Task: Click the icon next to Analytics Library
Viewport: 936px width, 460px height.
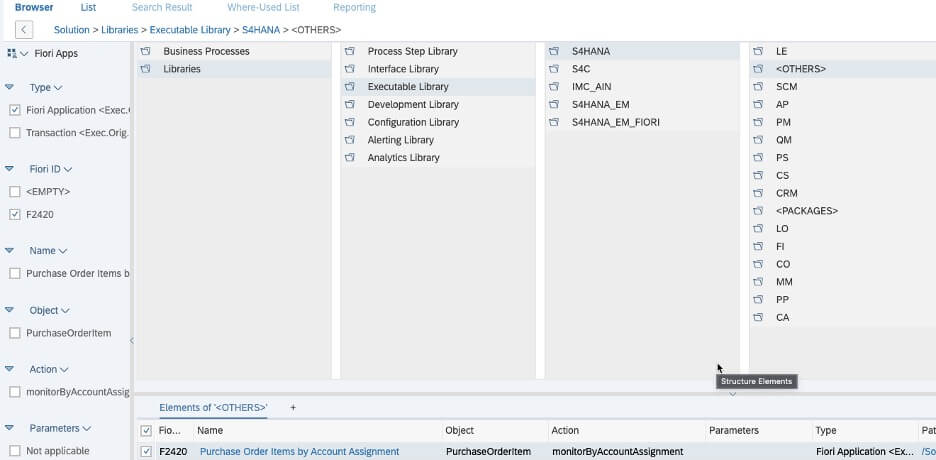Action: pyautogui.click(x=350, y=158)
